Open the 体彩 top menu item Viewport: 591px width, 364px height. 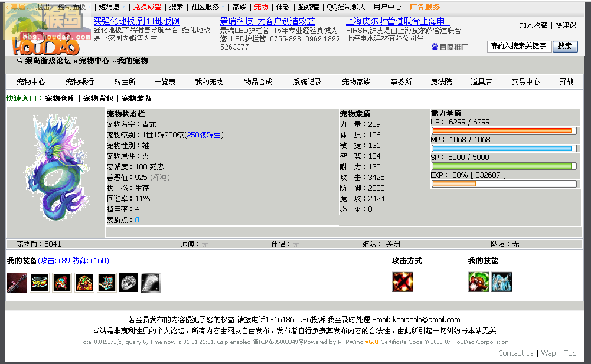tap(283, 6)
